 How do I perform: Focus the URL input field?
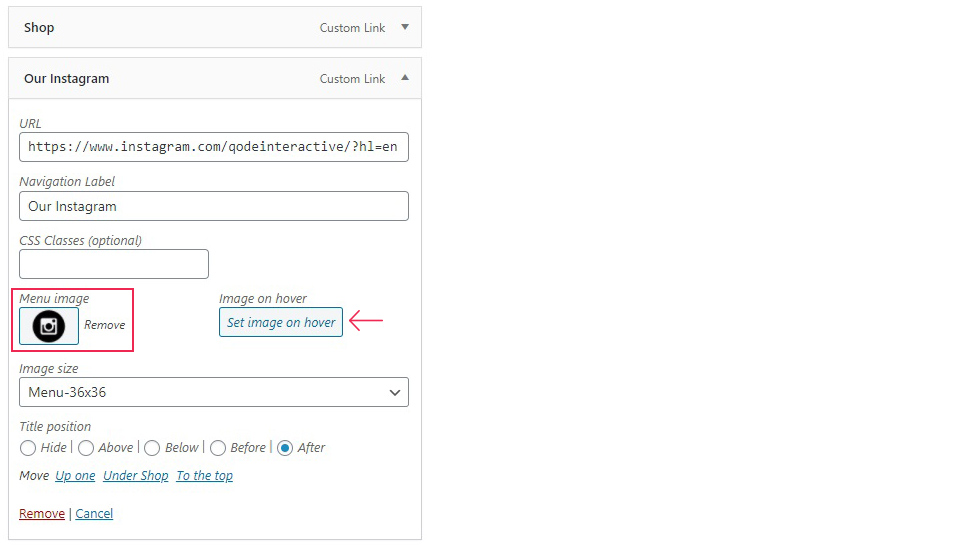(214, 147)
